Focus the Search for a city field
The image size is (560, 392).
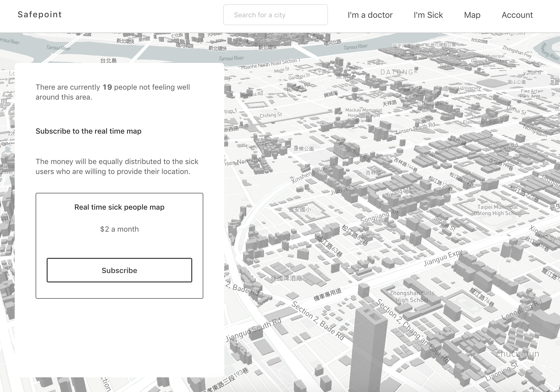click(x=275, y=15)
